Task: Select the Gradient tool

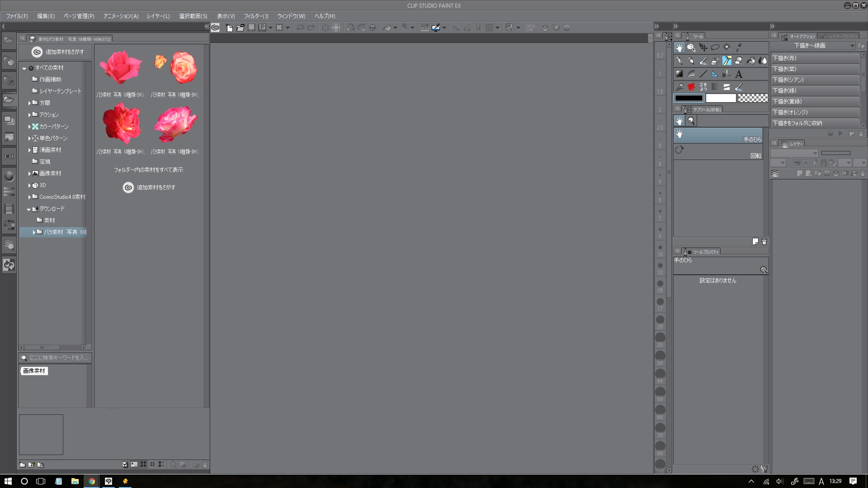Action: 679,74
